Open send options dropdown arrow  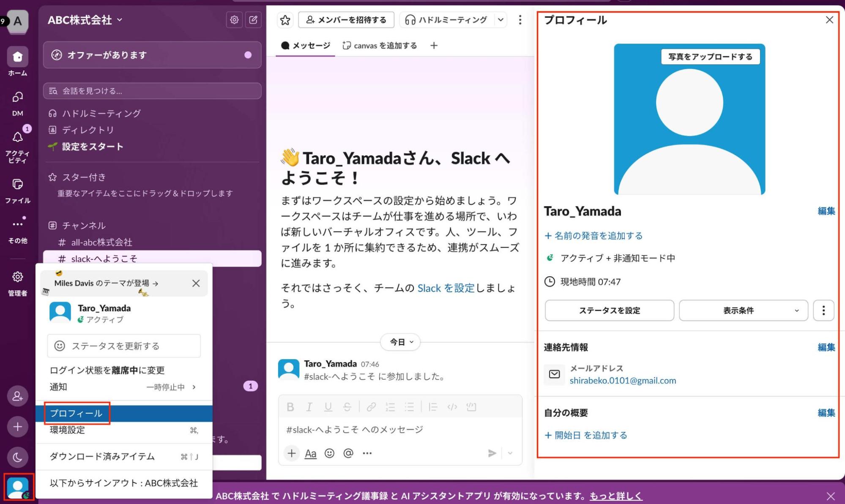510,453
